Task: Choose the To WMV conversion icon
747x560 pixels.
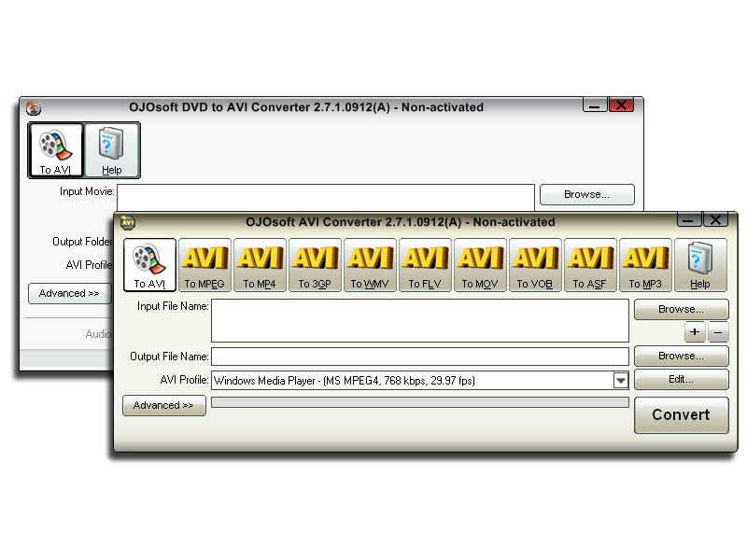Action: point(370,265)
